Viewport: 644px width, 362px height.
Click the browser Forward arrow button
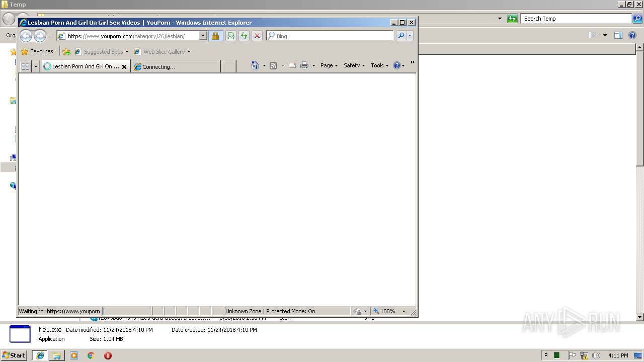tap(40, 36)
